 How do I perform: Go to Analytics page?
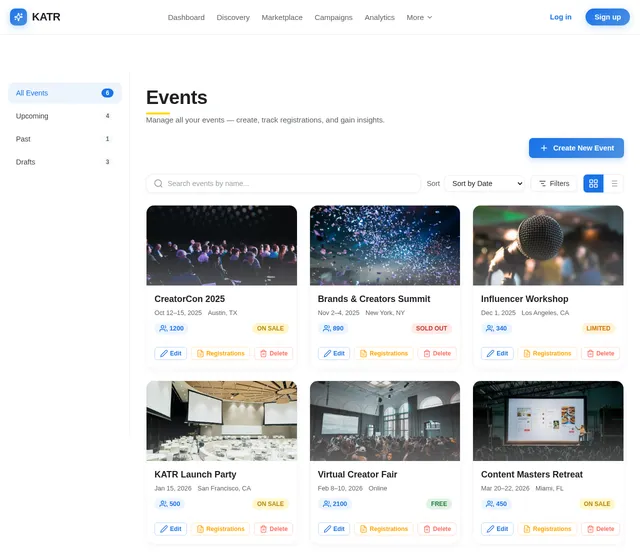click(380, 18)
